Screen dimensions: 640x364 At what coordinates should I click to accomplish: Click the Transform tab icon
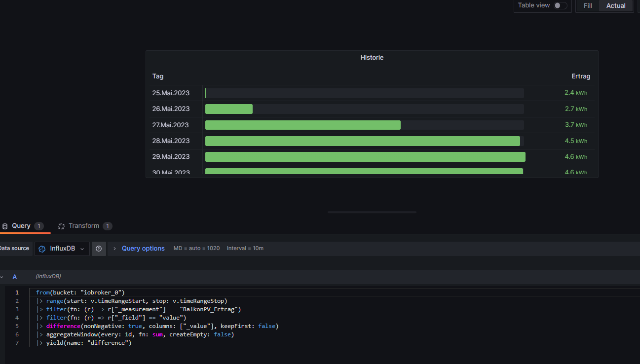62,226
